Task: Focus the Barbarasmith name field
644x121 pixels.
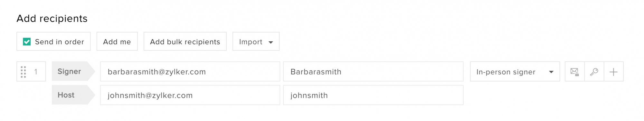Action: (x=373, y=72)
